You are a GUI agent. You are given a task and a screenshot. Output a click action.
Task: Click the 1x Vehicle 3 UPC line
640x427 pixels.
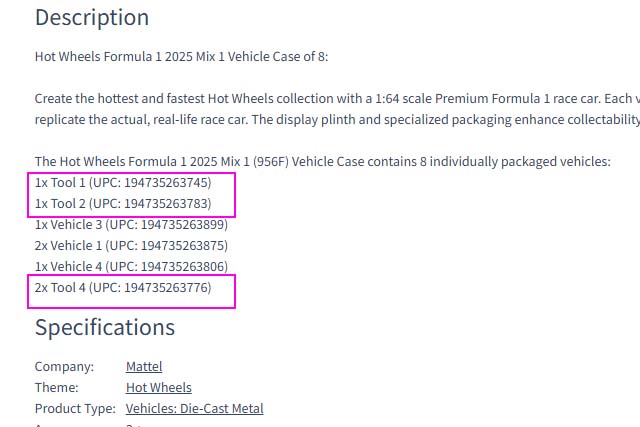pos(131,224)
